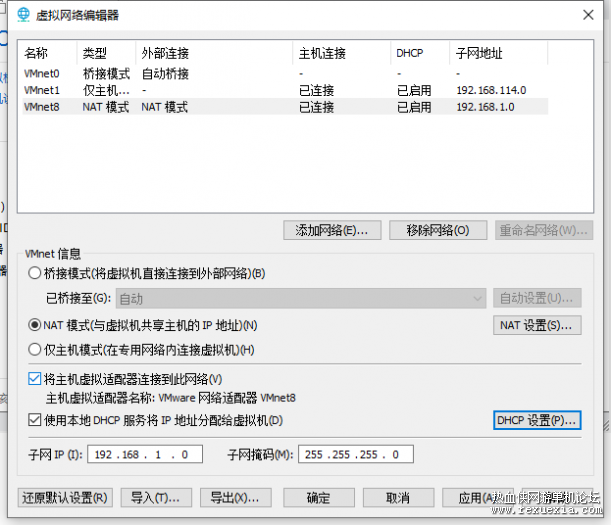Click the 取消 button
Screen dimensions: 611x525
(398, 498)
